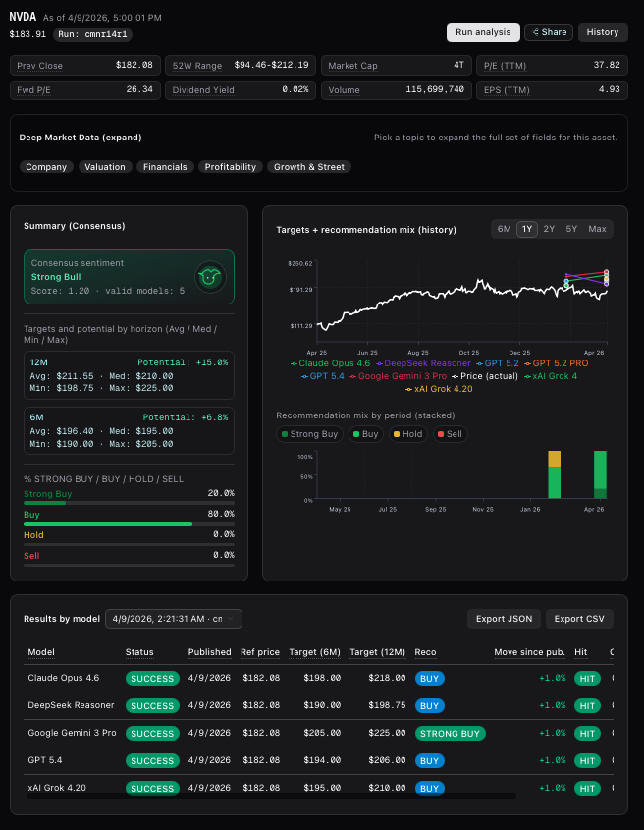This screenshot has width=644, height=830.
Task: Click the Buy 80% progress bar
Action: point(130,524)
